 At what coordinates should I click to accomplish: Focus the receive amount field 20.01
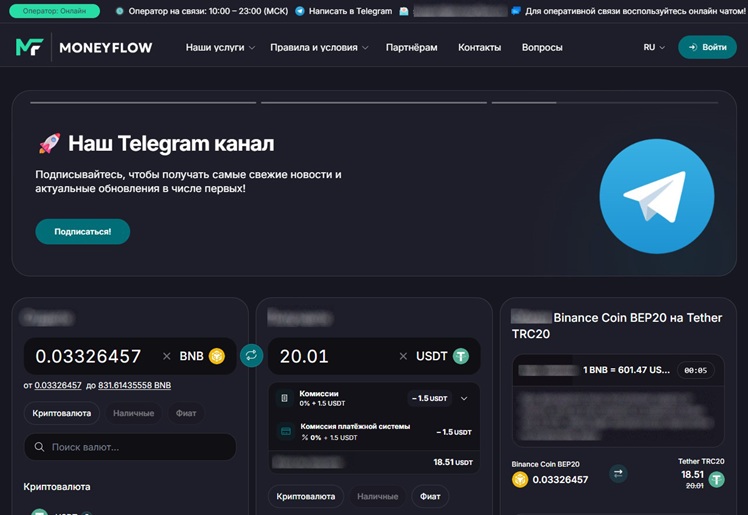(x=304, y=356)
